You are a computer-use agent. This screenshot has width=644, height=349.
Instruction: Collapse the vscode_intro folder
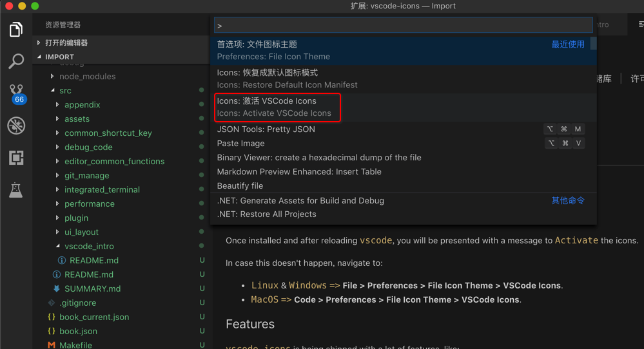57,246
